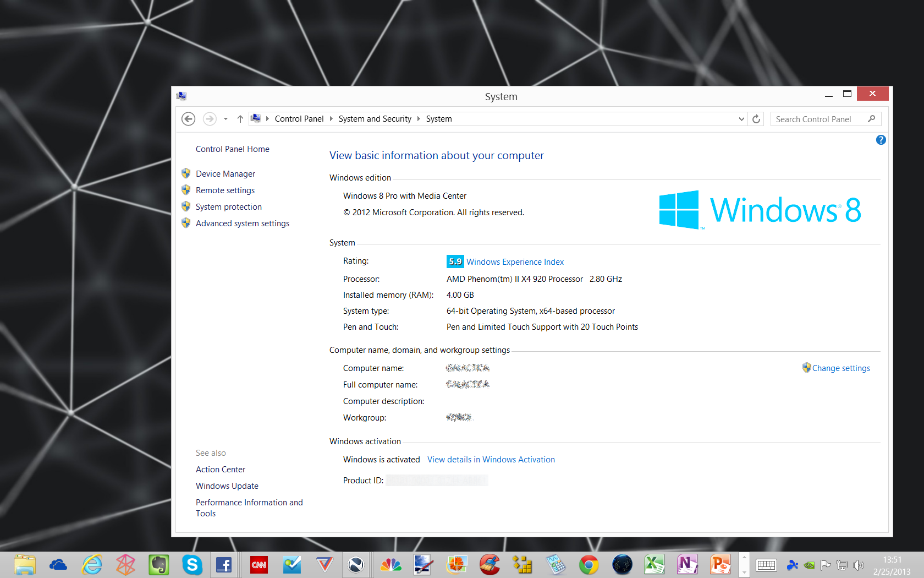The width and height of the screenshot is (924, 578).
Task: Open the recent pages dropdown arrow
Action: [226, 119]
